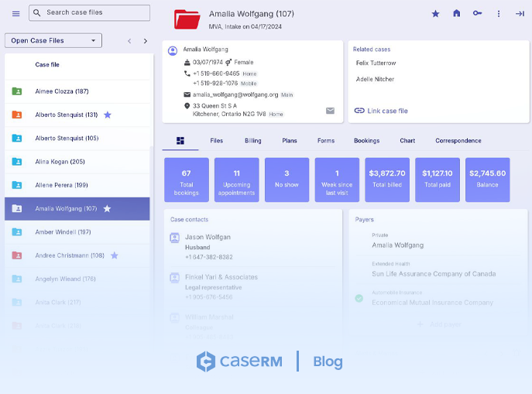The width and height of the screenshot is (532, 394).
Task: Open the three-dot more options menu
Action: tap(499, 14)
